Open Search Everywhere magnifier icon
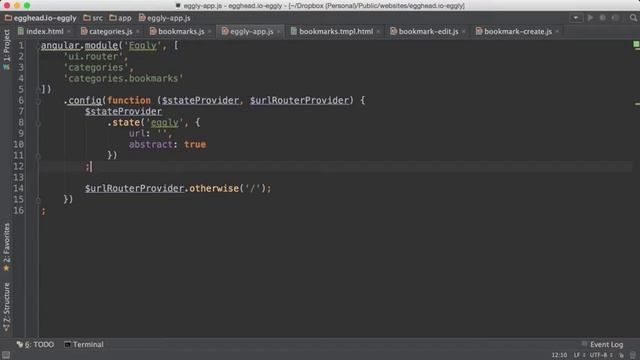Screen dimensions: 640x360 tap(633, 18)
